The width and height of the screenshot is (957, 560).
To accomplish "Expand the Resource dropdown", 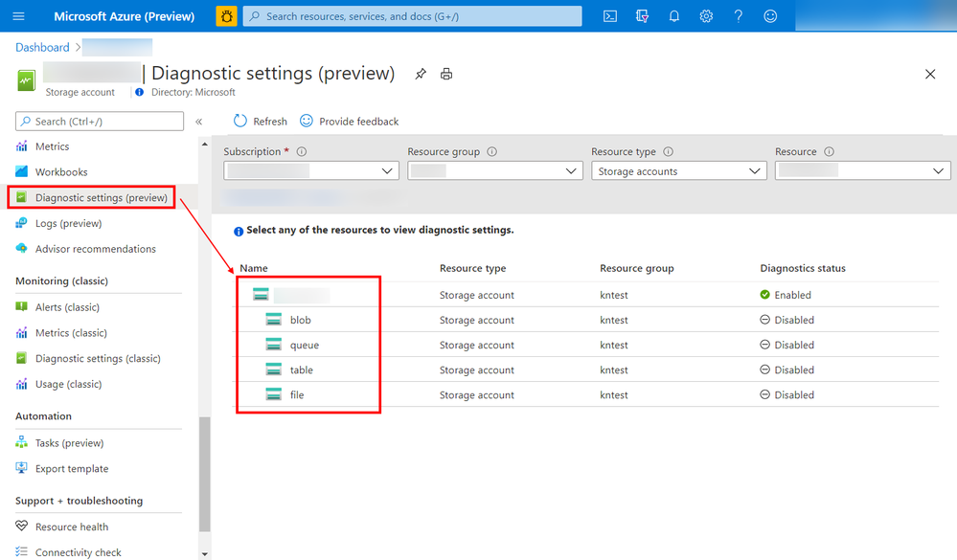I will 862,170.
